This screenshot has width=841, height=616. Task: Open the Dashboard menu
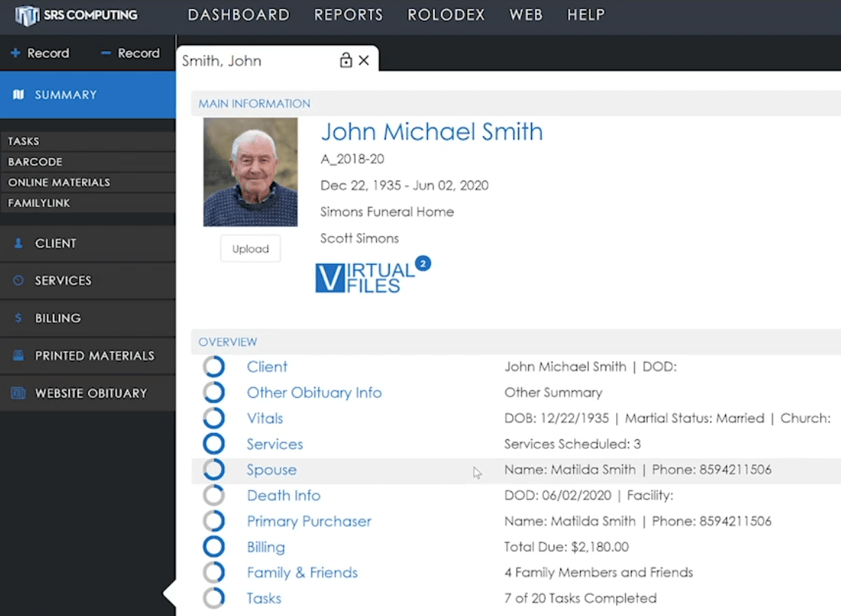point(238,15)
